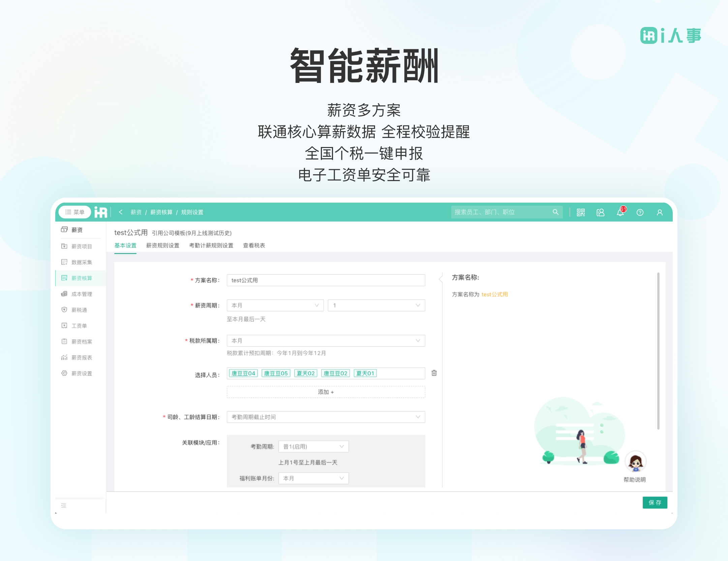
Task: Open the 薪资核算 breadcrumb link
Action: tap(161, 212)
